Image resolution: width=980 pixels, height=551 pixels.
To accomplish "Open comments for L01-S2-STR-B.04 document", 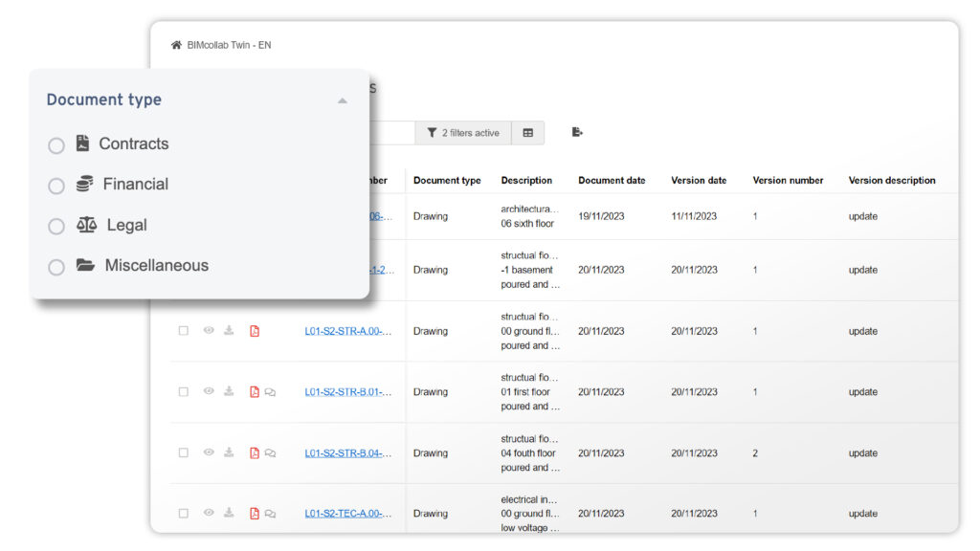I will [270, 453].
